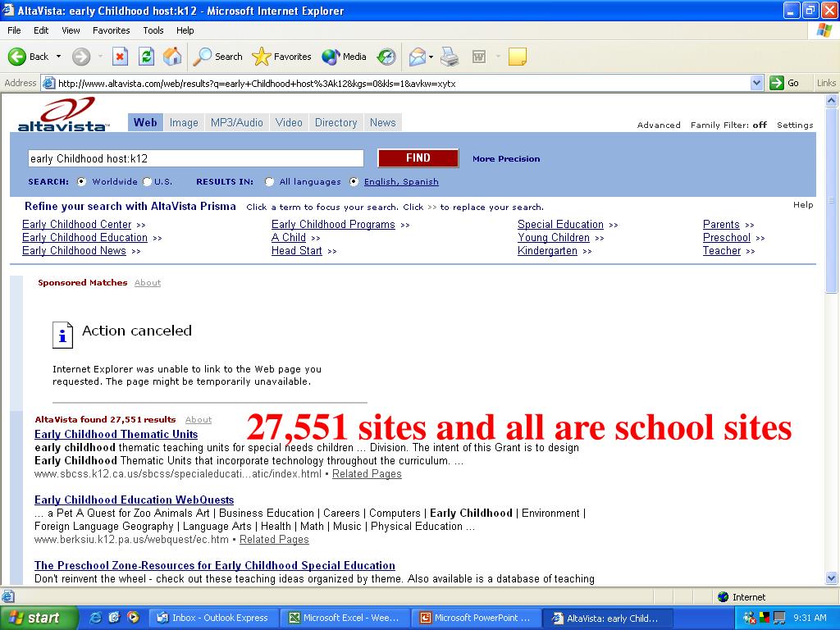Screen dimensions: 840x630
Task: Switch to the MP3/Audio tab
Action: click(x=237, y=123)
